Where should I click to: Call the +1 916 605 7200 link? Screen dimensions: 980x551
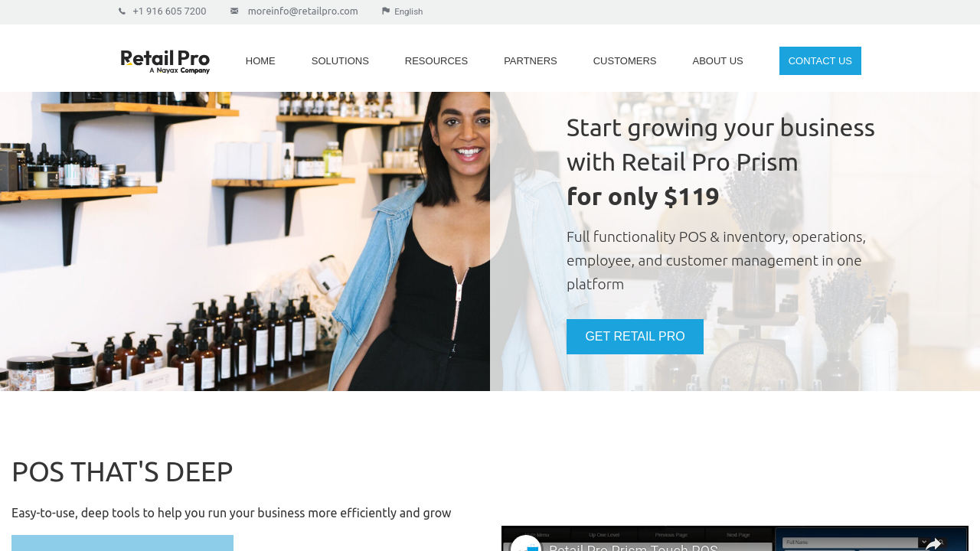click(x=169, y=11)
